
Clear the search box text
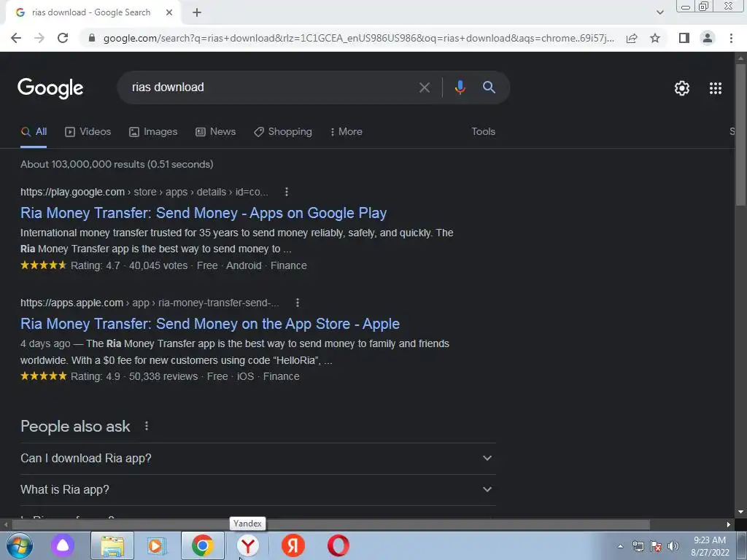[x=425, y=87]
